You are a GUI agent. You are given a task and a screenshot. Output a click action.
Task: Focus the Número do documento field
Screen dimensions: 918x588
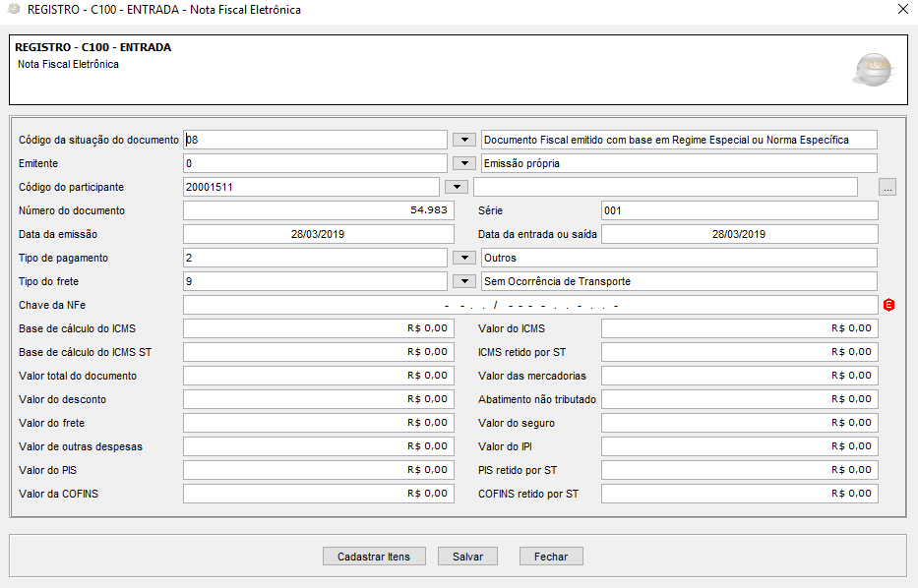(x=319, y=210)
